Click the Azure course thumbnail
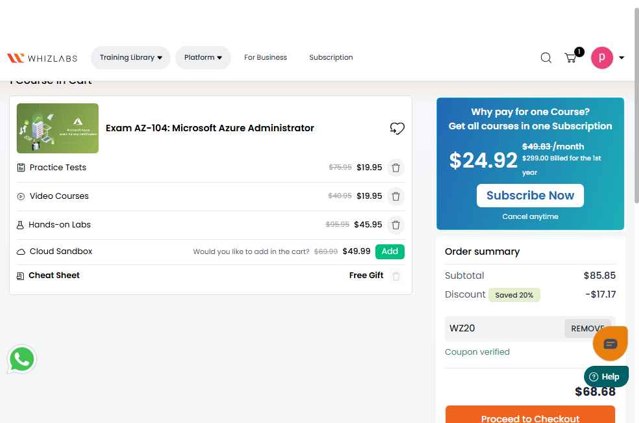Image resolution: width=639 pixels, height=423 pixels. (x=57, y=128)
